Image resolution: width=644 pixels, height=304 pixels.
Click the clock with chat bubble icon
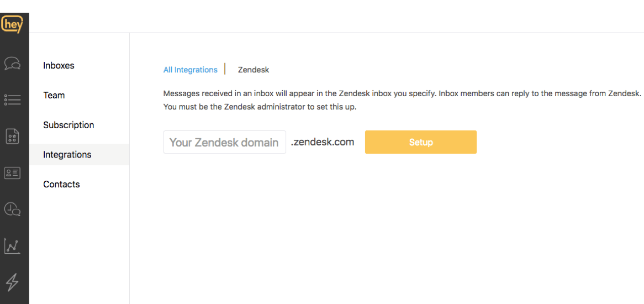tap(12, 209)
